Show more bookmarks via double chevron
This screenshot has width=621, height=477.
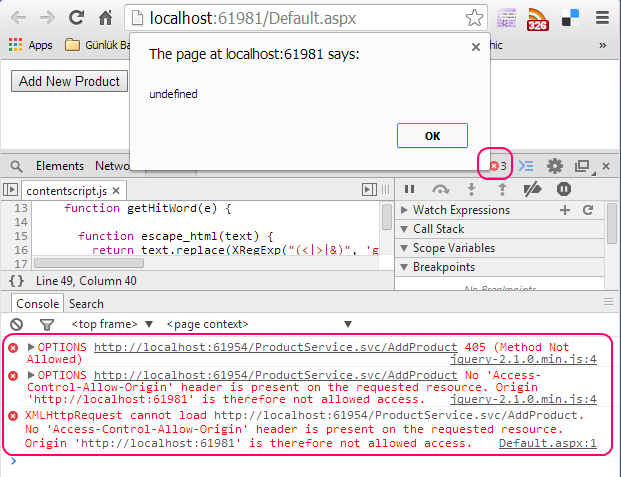[602, 46]
